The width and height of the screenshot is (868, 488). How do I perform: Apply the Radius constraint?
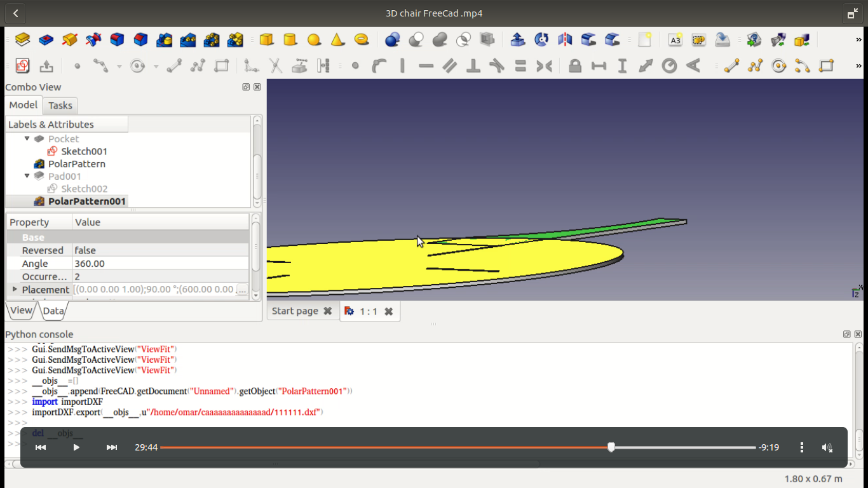coord(670,65)
